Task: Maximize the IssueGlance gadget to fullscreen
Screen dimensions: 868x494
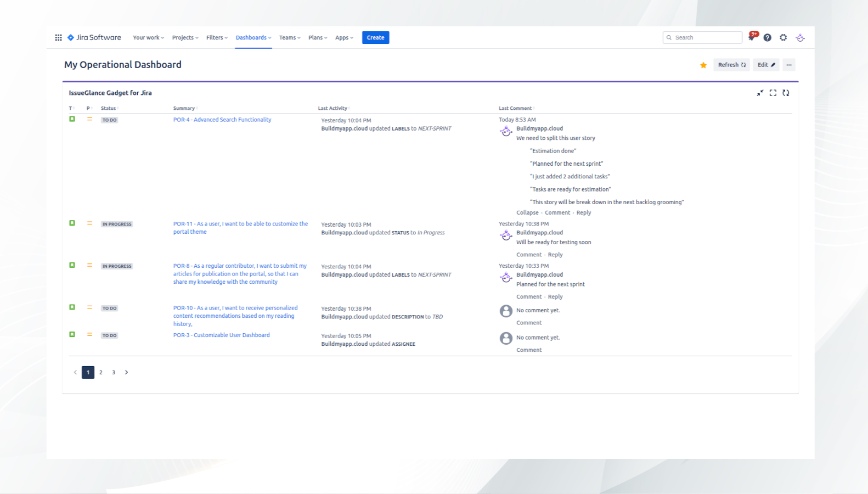Action: point(773,93)
